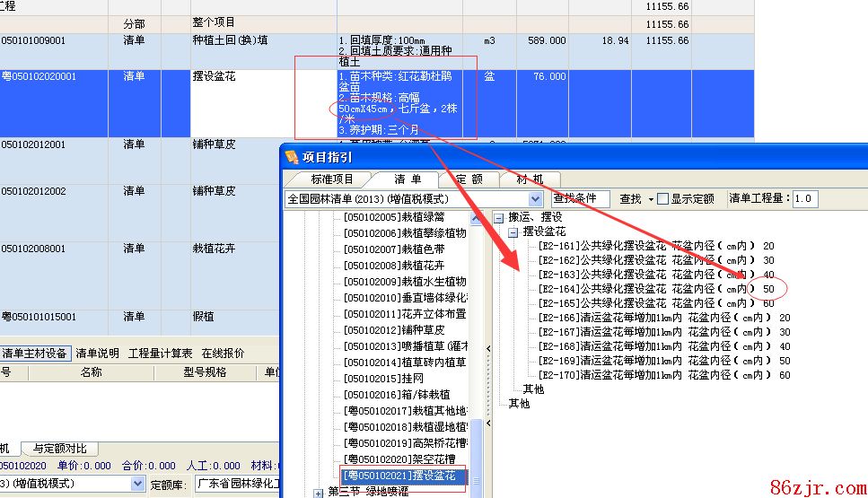Enable the 显示定额 checkbox

(x=663, y=199)
